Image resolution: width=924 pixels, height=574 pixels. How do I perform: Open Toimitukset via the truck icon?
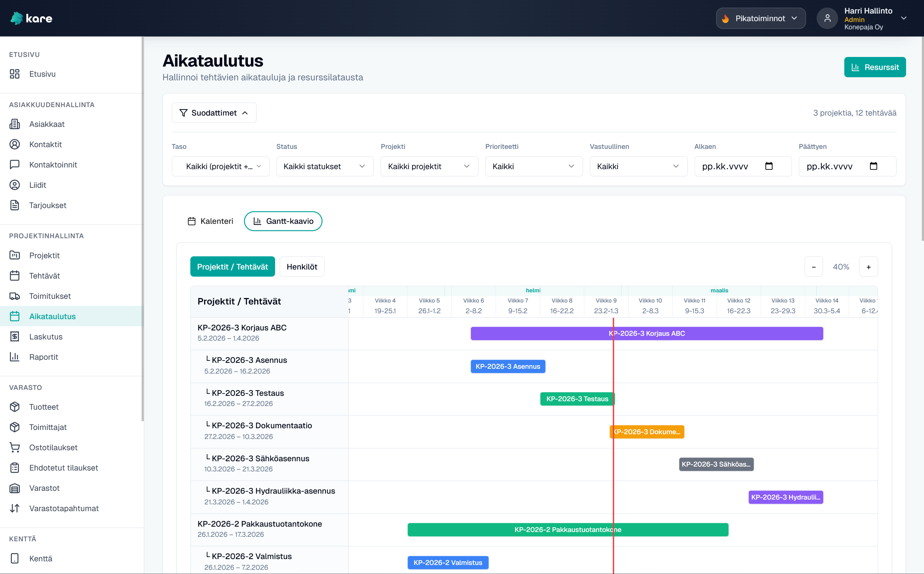(x=14, y=296)
